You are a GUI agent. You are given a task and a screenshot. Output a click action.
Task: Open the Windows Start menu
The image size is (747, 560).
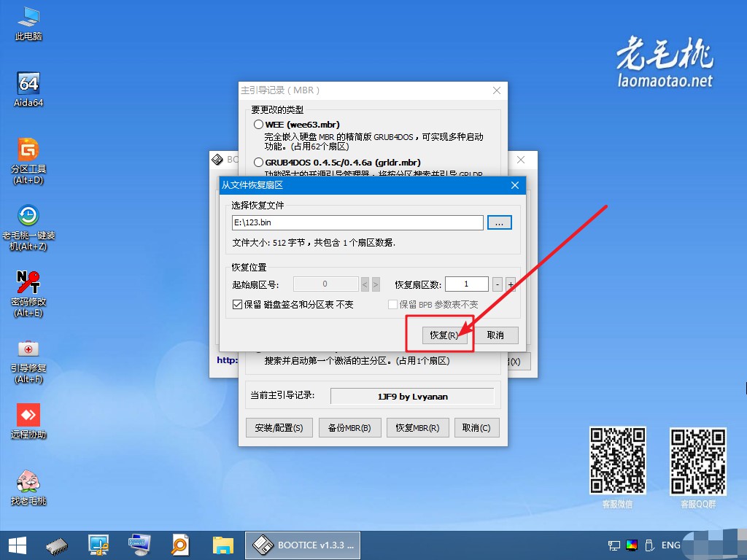click(x=18, y=545)
